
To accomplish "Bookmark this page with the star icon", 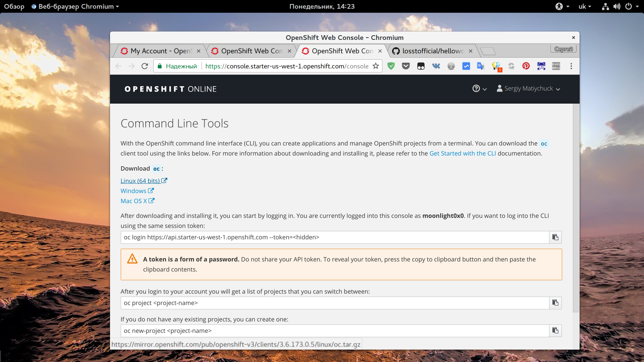I will pos(376,66).
